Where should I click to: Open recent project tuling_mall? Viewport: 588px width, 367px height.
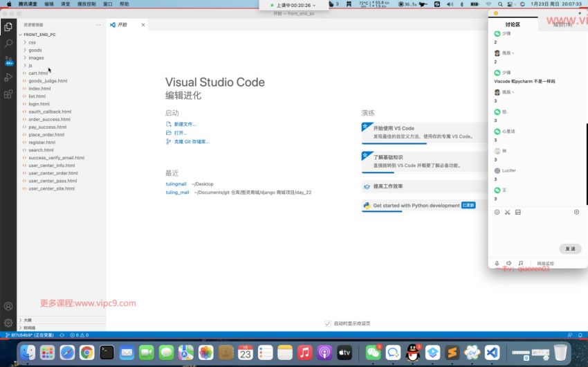[x=177, y=192]
